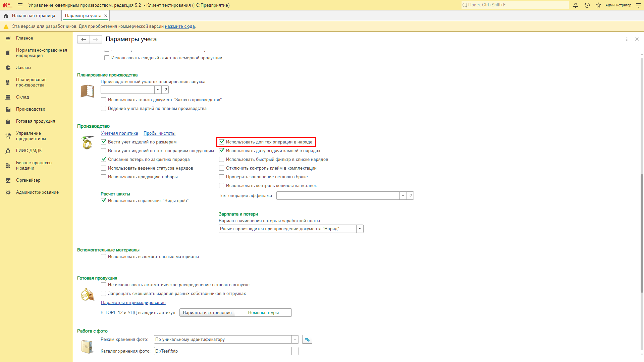This screenshot has height=362, width=644.
Task: Open the Пробы чистоты link
Action: click(159, 133)
